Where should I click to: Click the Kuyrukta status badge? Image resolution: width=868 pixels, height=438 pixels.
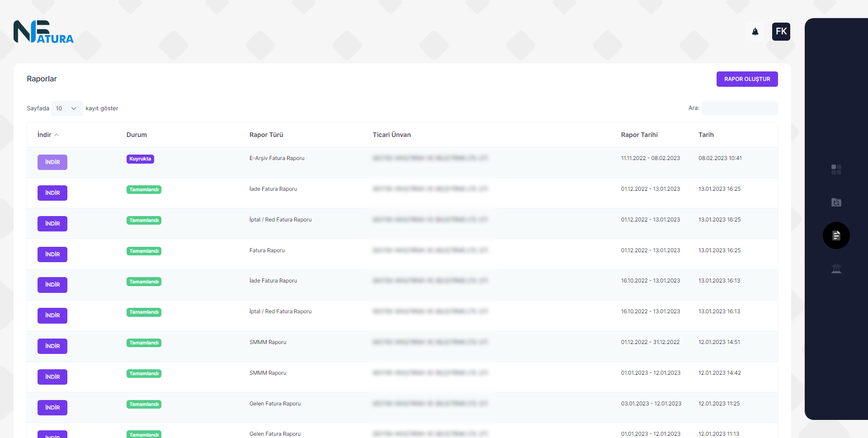point(140,159)
